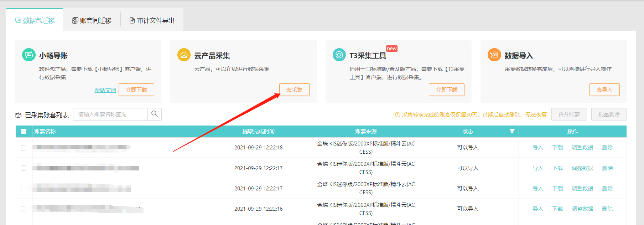
Task: Click 导入 in the 12:22:16 row
Action: point(538,209)
